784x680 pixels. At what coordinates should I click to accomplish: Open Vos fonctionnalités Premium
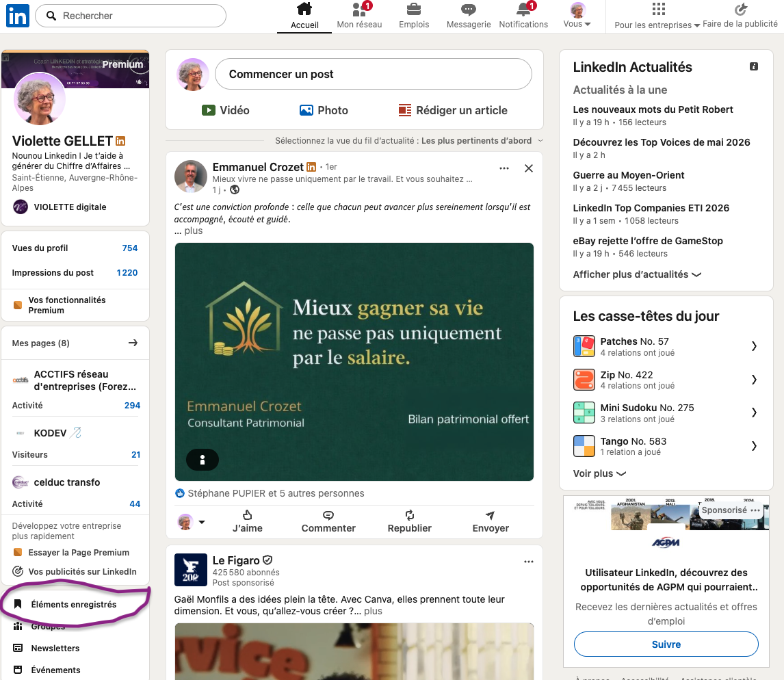[x=66, y=305]
